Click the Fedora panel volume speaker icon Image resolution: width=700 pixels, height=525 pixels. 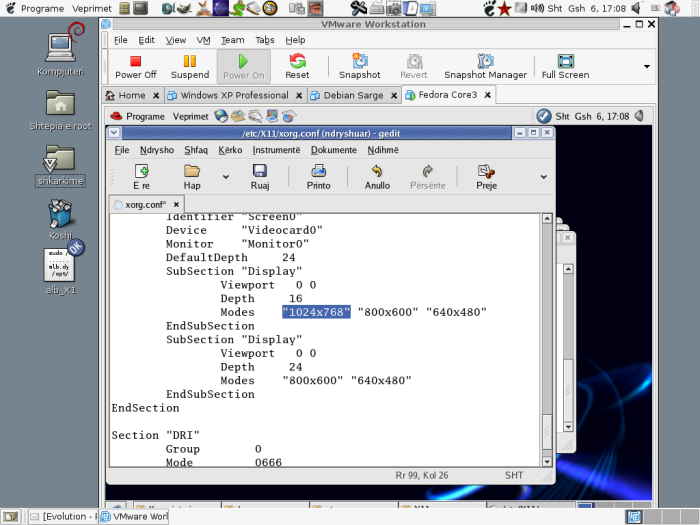click(639, 116)
